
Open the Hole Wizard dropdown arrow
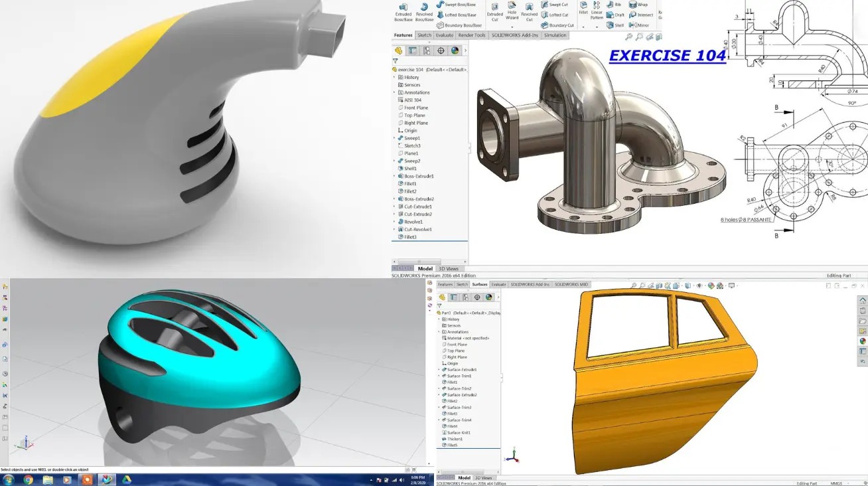(x=512, y=27)
